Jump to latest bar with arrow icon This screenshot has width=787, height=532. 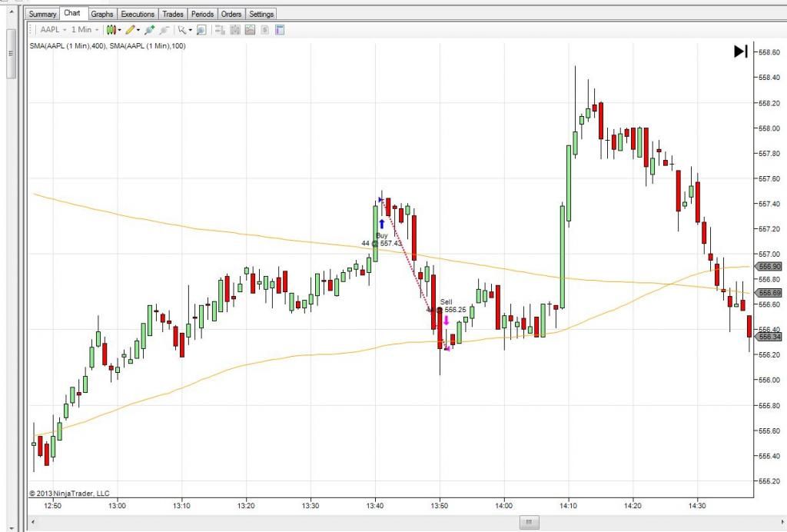point(740,52)
